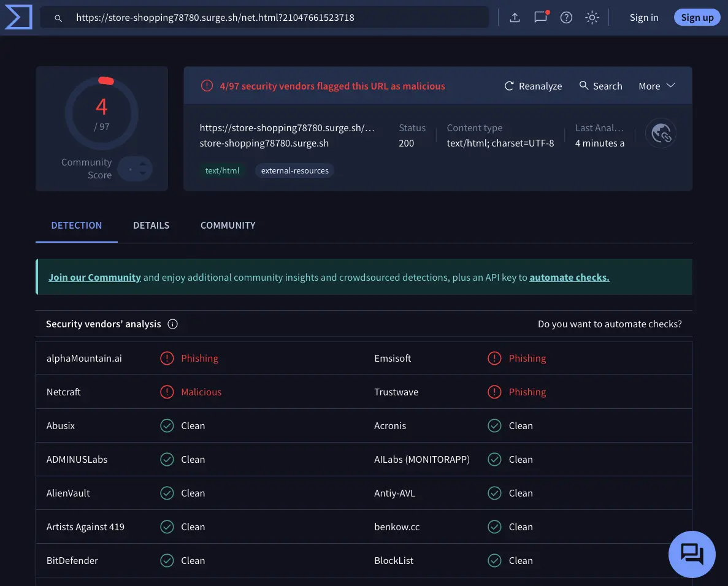
Task: Toggle the light/dark theme sun icon
Action: [592, 18]
